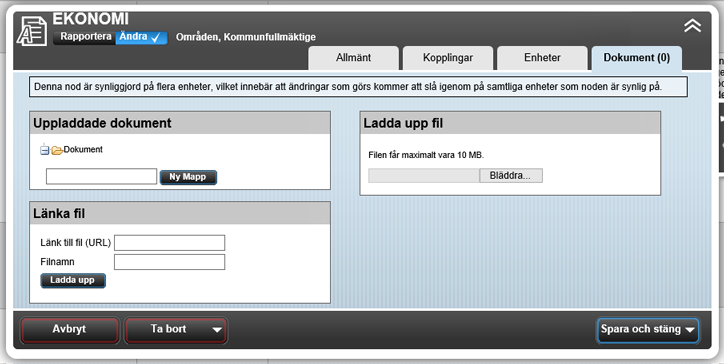
Task: Select the Dokument (0) tab
Action: pos(637,58)
